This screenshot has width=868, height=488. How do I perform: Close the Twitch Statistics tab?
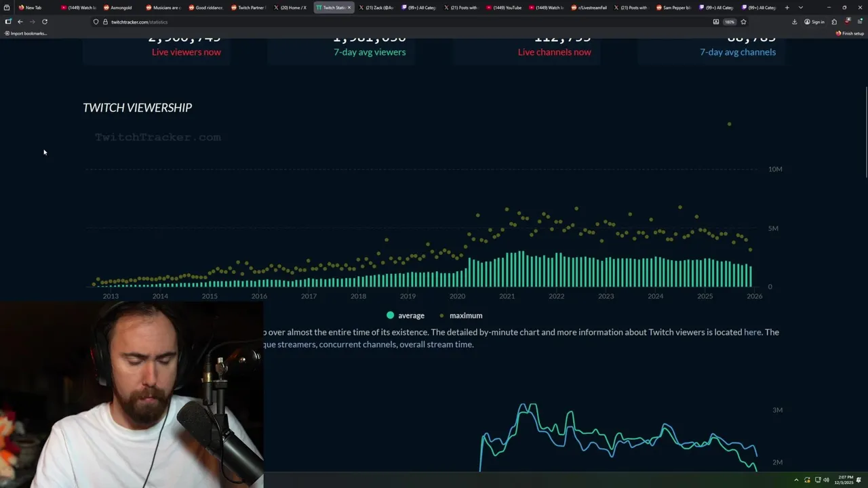click(349, 7)
